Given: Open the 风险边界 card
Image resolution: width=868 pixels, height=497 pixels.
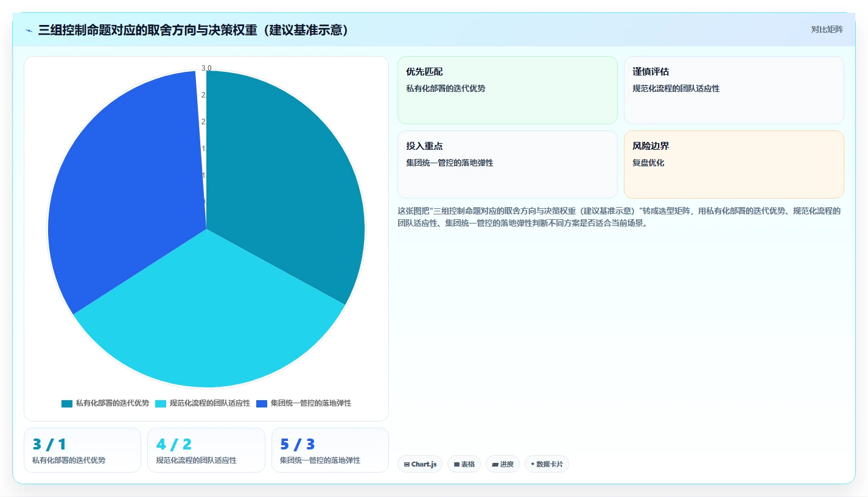Looking at the screenshot, I should coord(734,164).
